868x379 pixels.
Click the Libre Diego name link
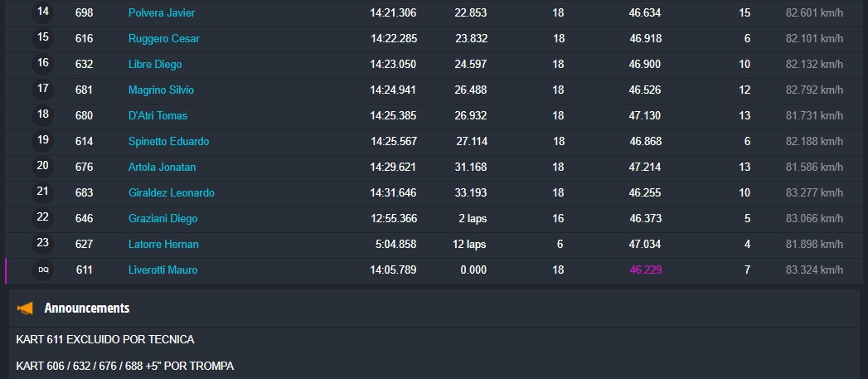tap(155, 65)
